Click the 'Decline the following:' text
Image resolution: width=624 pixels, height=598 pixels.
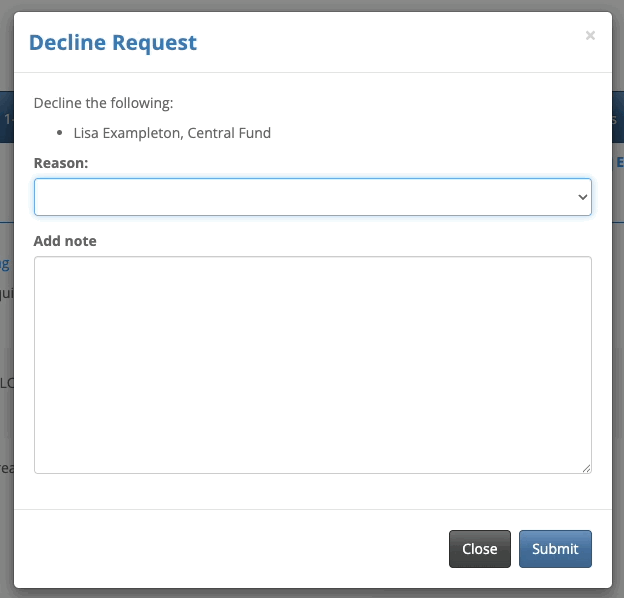pyautogui.click(x=103, y=103)
